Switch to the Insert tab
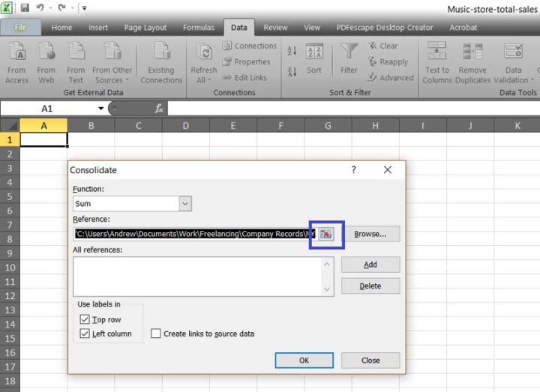 98,28
